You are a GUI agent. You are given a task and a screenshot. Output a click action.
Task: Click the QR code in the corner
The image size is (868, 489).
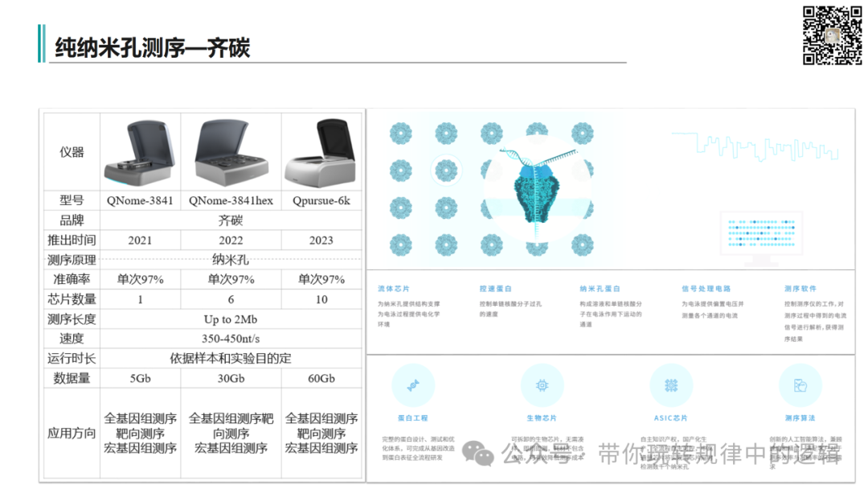tap(832, 35)
